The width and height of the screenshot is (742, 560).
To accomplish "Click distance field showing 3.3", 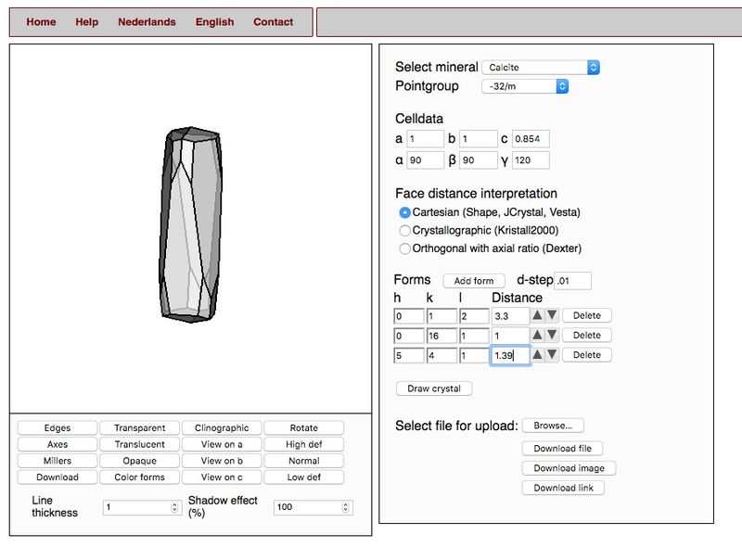I will (510, 316).
